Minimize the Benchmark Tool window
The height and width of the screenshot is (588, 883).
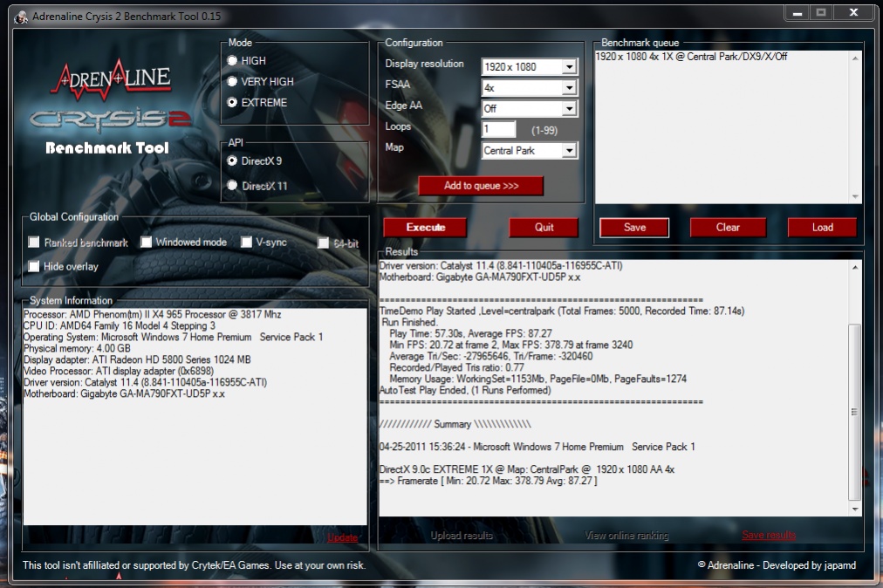coord(797,12)
